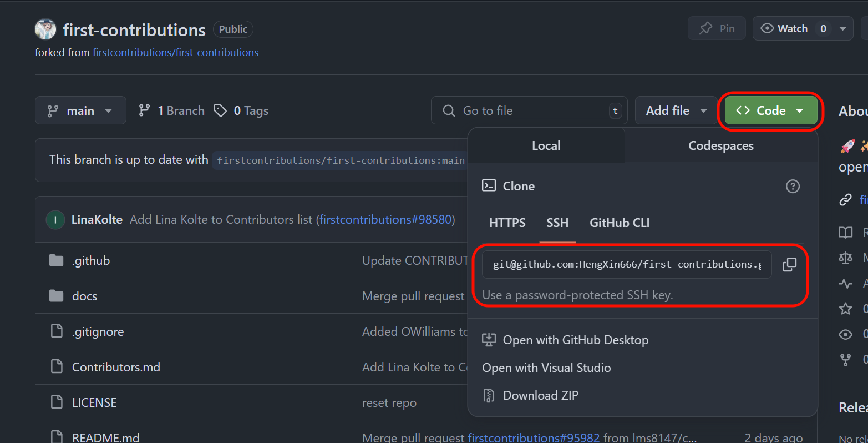868x443 pixels.
Task: Open the firstcontributions/first-contributions upstream link
Action: click(x=175, y=53)
